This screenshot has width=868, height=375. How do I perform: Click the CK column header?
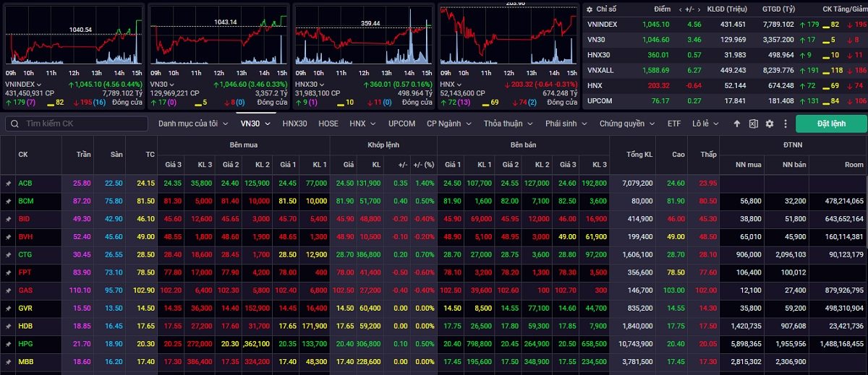(x=23, y=155)
